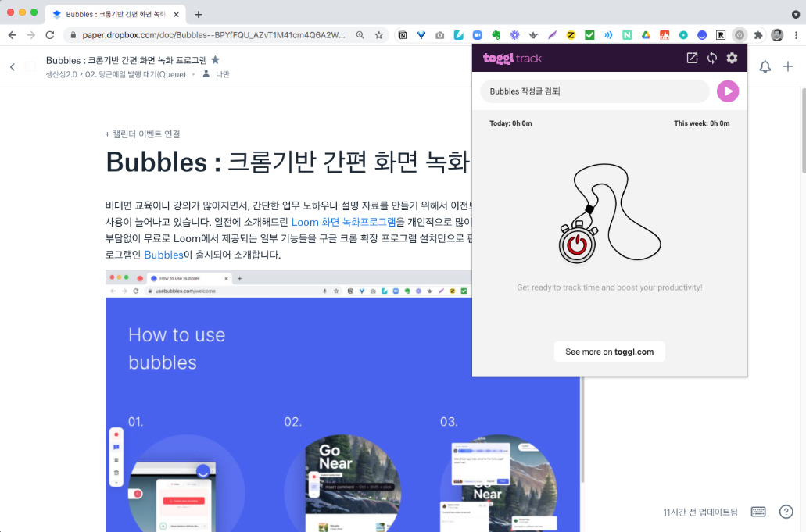Open the Chrome profile avatar
This screenshot has width=806, height=532.
[x=777, y=35]
